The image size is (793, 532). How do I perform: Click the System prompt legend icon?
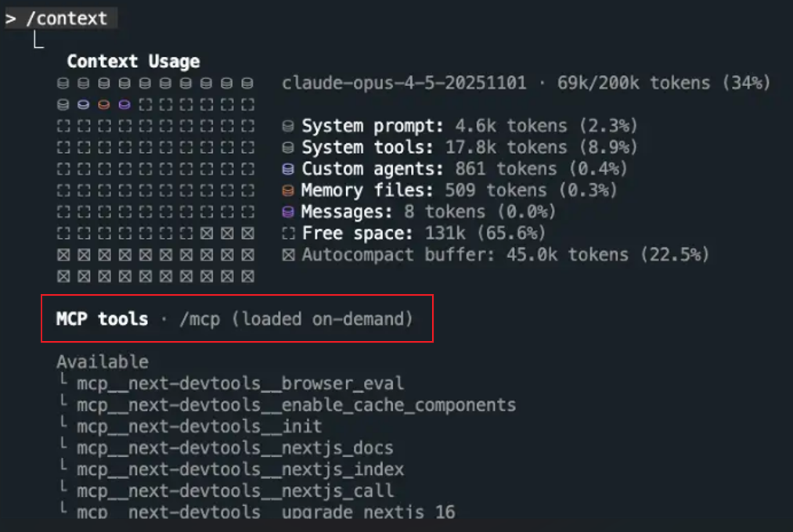(x=288, y=126)
